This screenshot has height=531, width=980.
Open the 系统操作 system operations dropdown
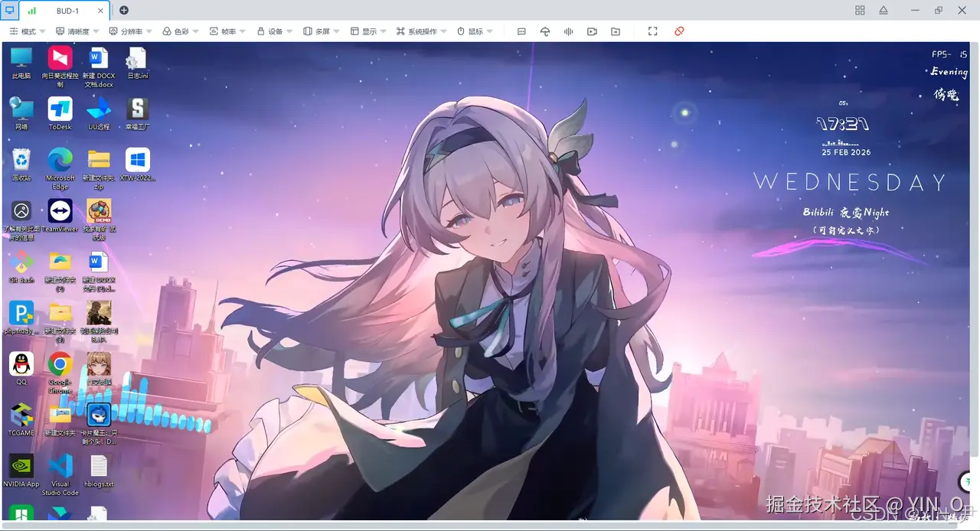click(417, 31)
